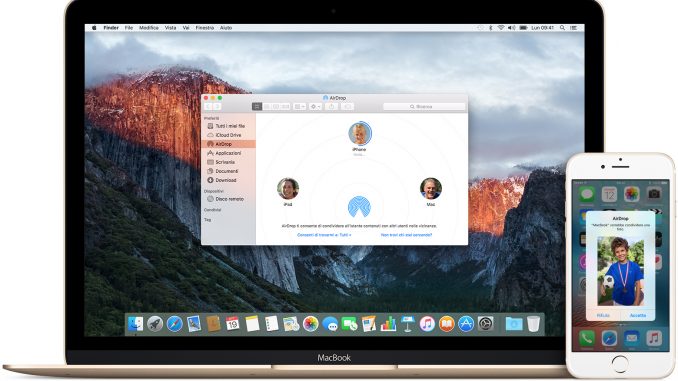Tap the Phone app in the iPhone dock
678x381 pixels.
[x=587, y=338]
